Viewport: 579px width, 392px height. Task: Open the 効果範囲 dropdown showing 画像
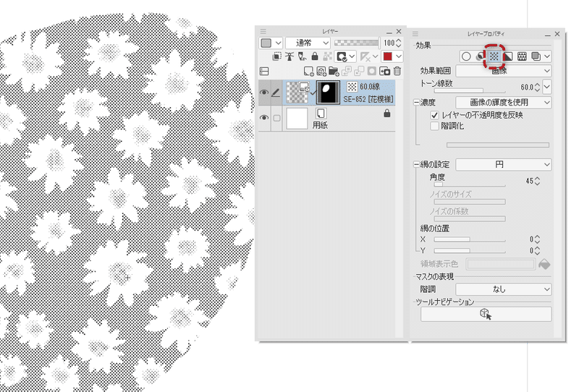click(x=504, y=70)
